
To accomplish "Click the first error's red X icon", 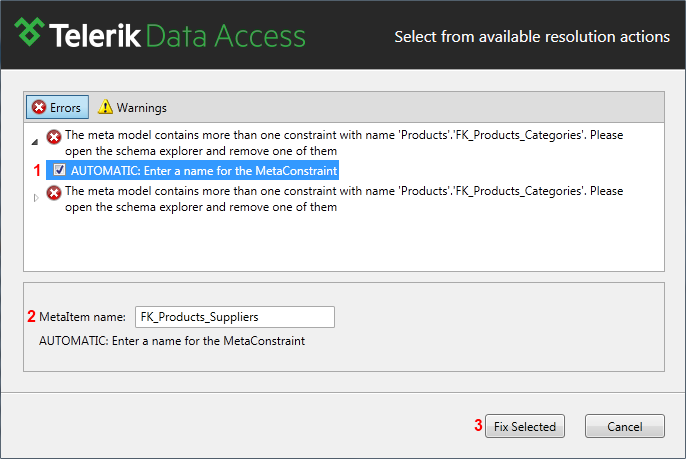I will [54, 137].
